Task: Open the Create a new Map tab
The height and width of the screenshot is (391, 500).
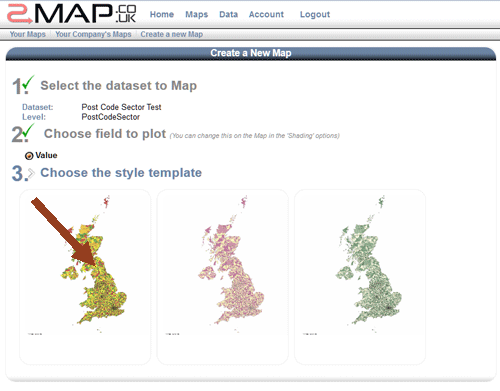Action: [x=172, y=34]
